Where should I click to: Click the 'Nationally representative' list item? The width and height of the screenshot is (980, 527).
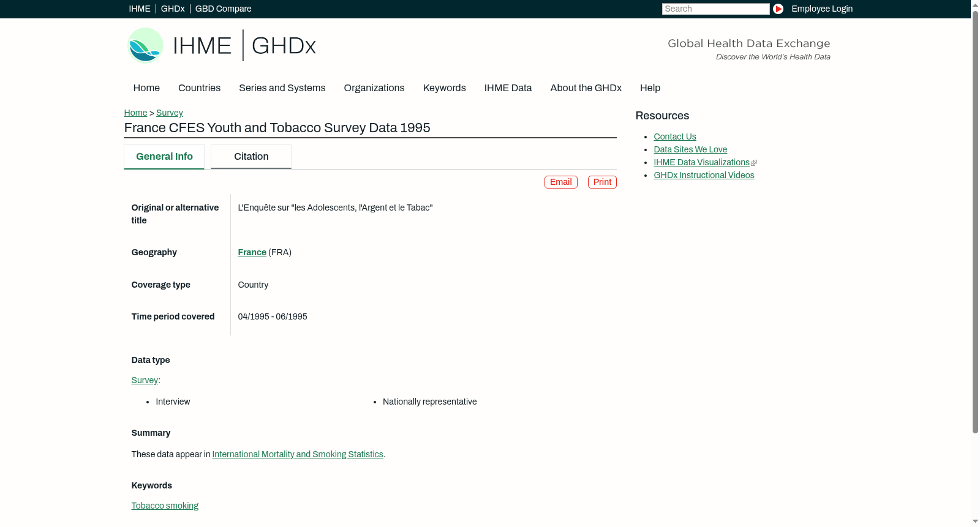pyautogui.click(x=429, y=402)
